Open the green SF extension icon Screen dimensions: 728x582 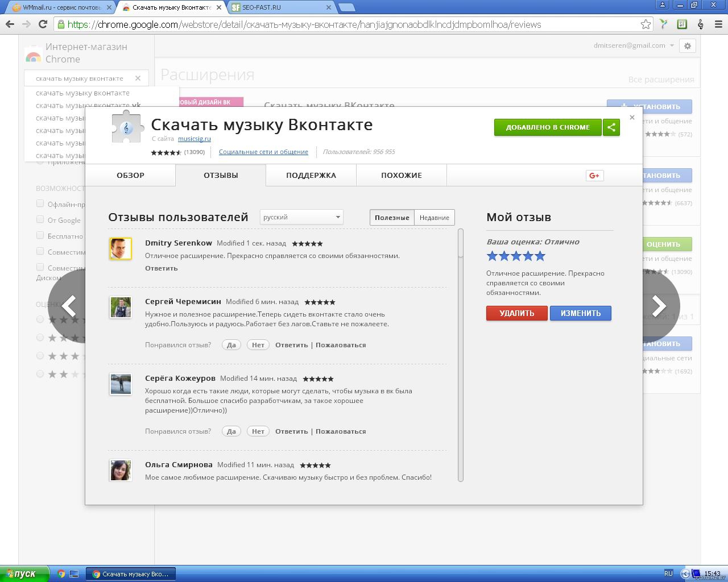(x=682, y=24)
